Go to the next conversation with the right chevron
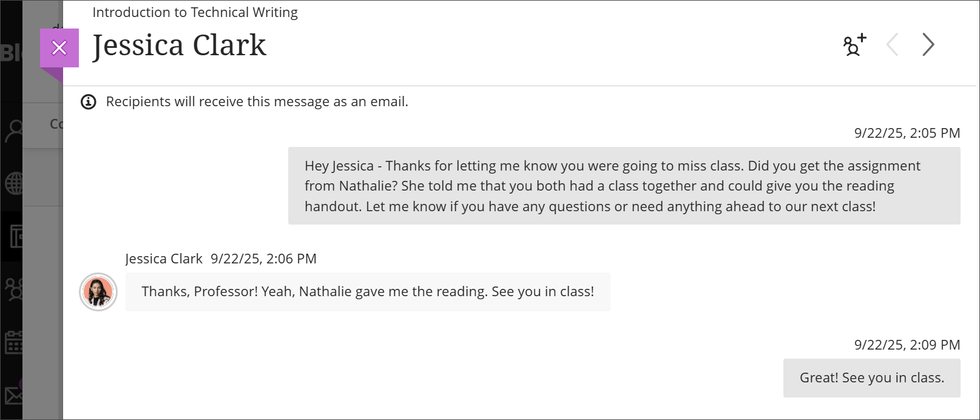The image size is (980, 420). click(928, 44)
